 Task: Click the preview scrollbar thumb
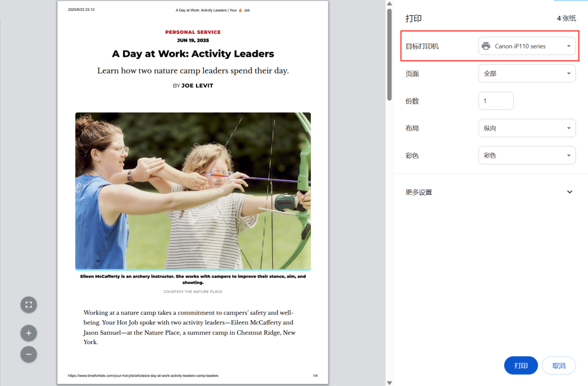389,55
